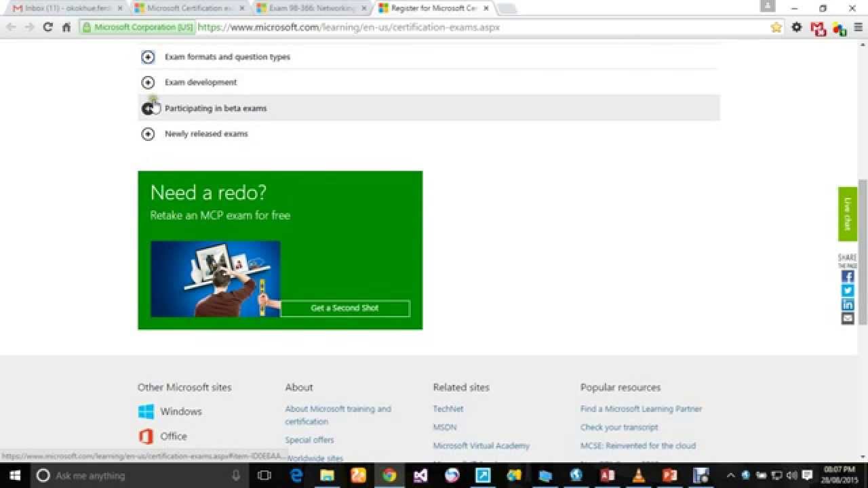
Task: Open Task View from taskbar
Action: click(x=265, y=475)
